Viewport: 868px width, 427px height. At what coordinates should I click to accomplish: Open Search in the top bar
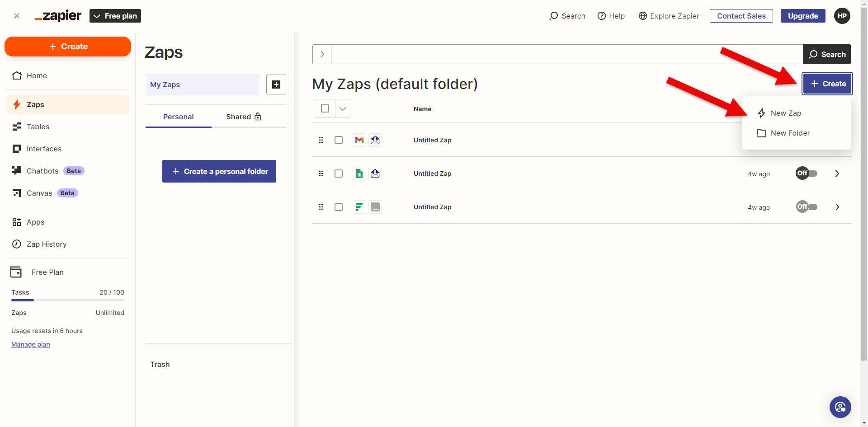(567, 16)
